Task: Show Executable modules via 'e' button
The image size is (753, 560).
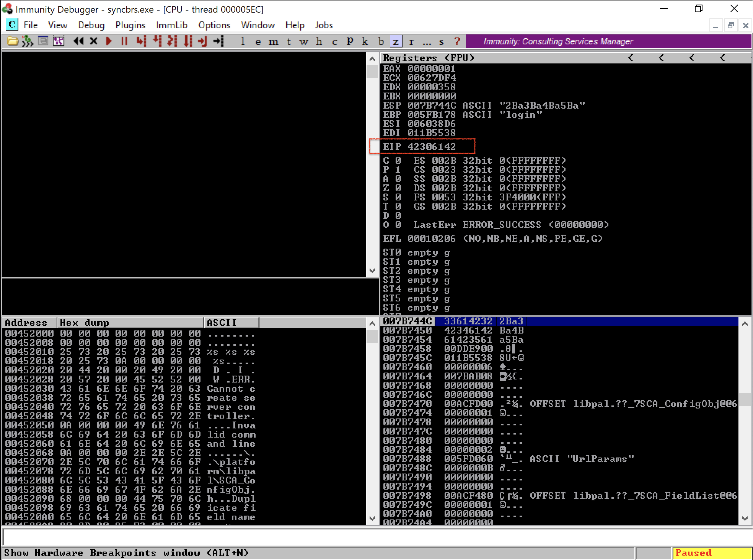Action: 258,41
